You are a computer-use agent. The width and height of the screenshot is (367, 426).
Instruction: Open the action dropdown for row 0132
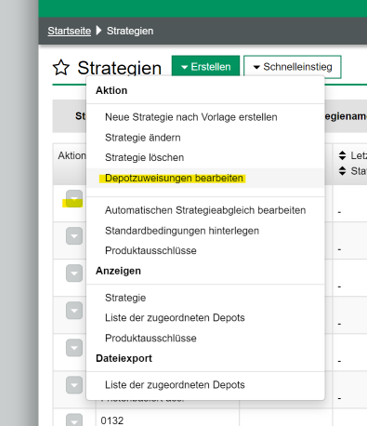74,421
